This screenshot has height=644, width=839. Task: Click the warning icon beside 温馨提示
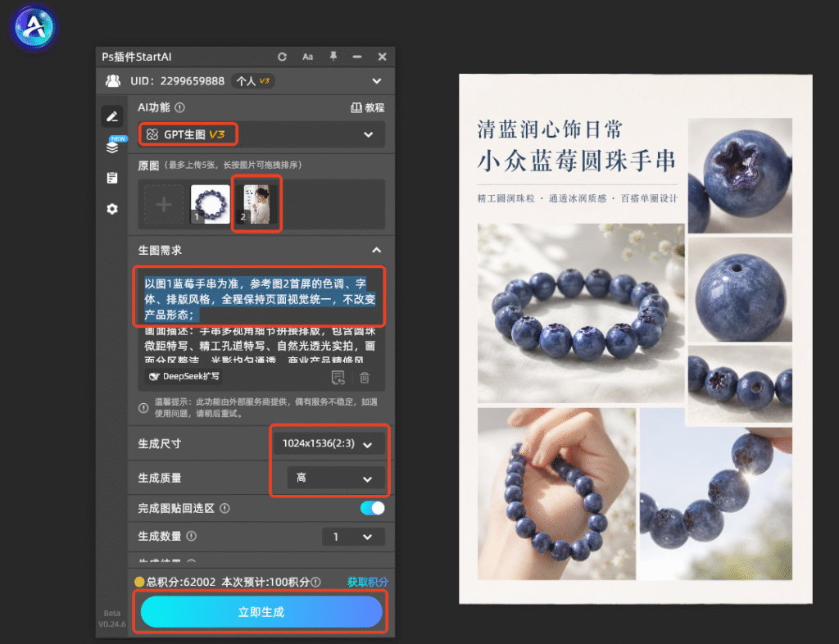(143, 408)
